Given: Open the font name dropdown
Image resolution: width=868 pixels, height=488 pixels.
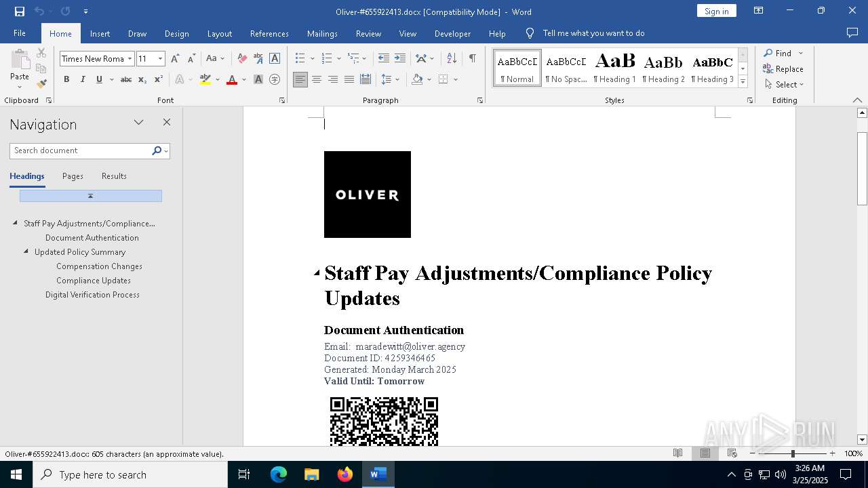Looking at the screenshot, I should click(130, 59).
